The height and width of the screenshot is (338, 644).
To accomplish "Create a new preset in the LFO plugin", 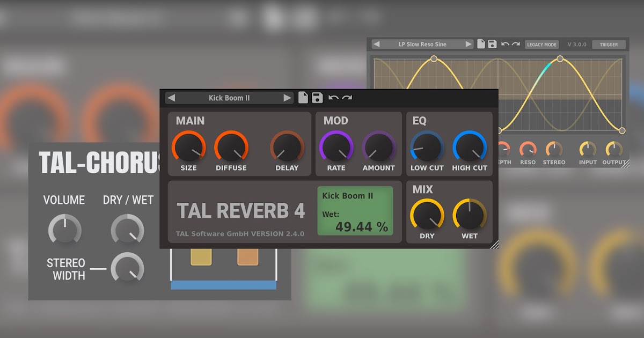I will (481, 44).
